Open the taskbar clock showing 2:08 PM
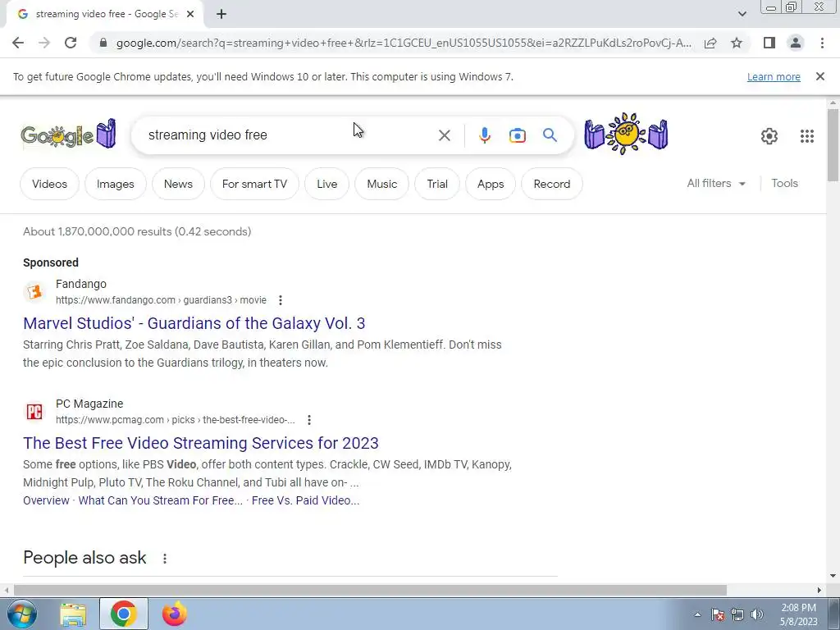Screen dimensions: 840x630 (798, 614)
